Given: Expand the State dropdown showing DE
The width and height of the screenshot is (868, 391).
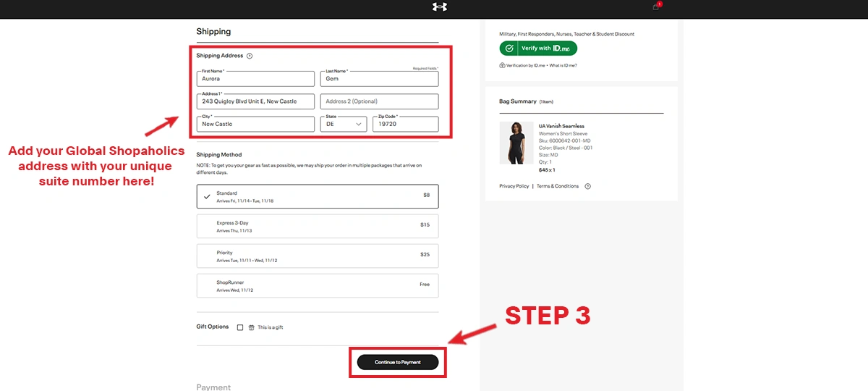Looking at the screenshot, I should click(x=344, y=124).
